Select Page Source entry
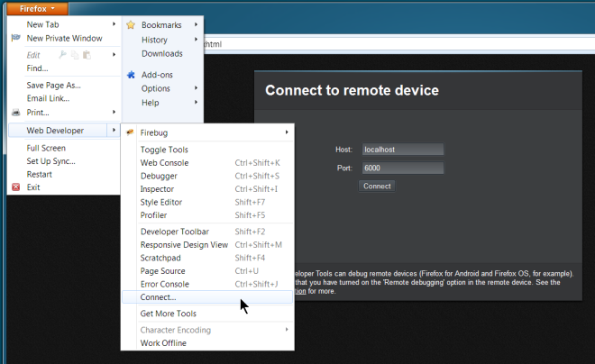 tap(207, 270)
